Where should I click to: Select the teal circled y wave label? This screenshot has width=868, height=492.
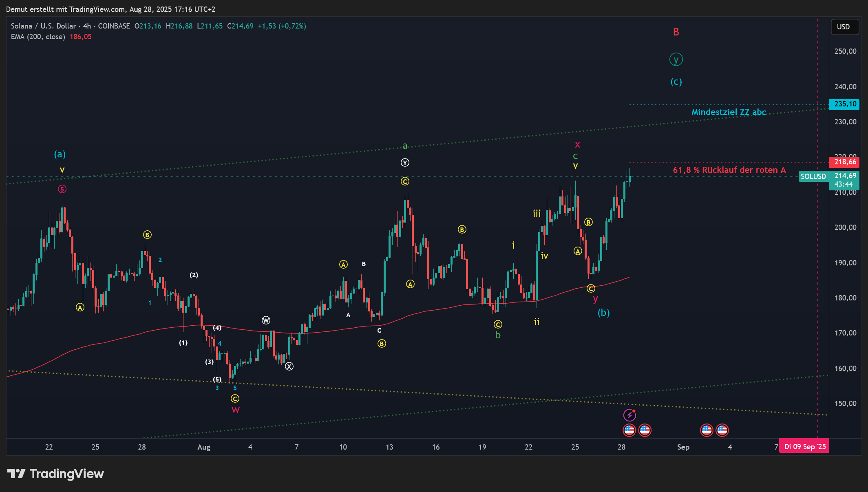tap(676, 60)
